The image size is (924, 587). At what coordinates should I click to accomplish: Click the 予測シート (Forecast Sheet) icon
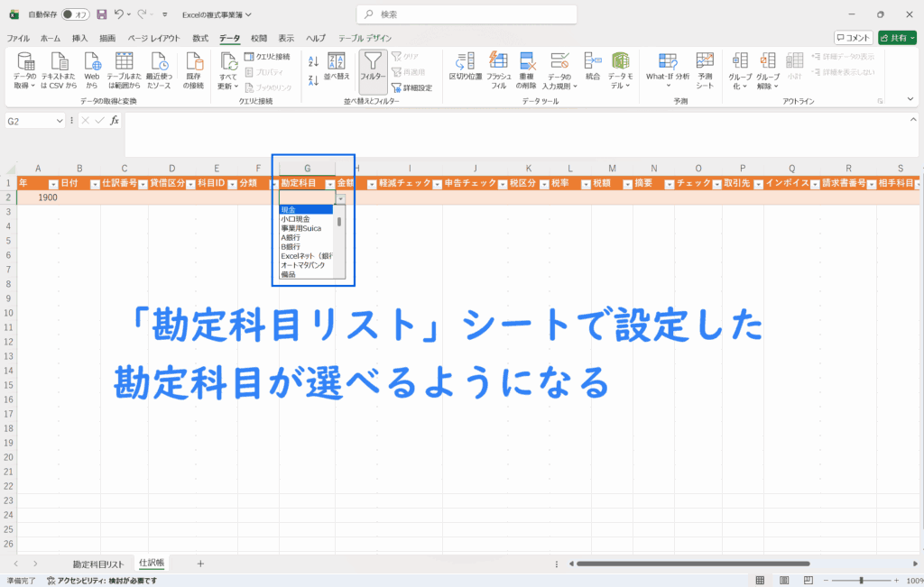(x=705, y=61)
